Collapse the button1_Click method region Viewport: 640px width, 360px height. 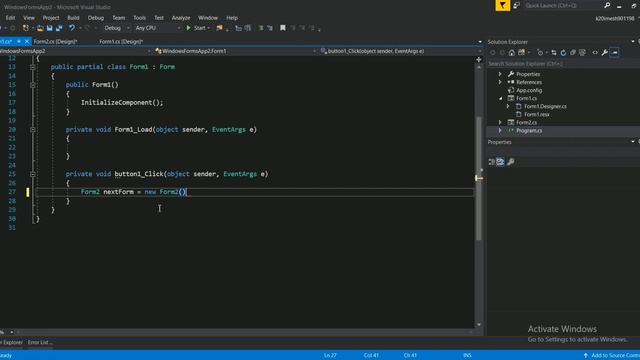[x=33, y=174]
